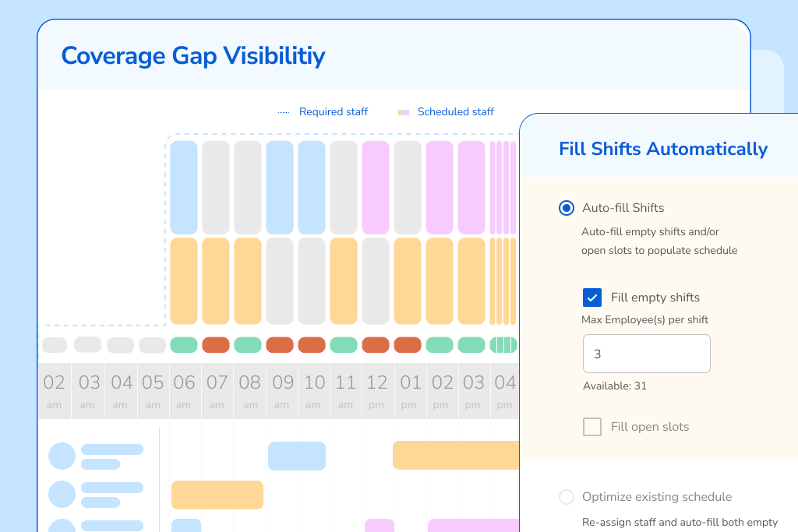Open the blue shift block starting 09 am

tap(297, 456)
